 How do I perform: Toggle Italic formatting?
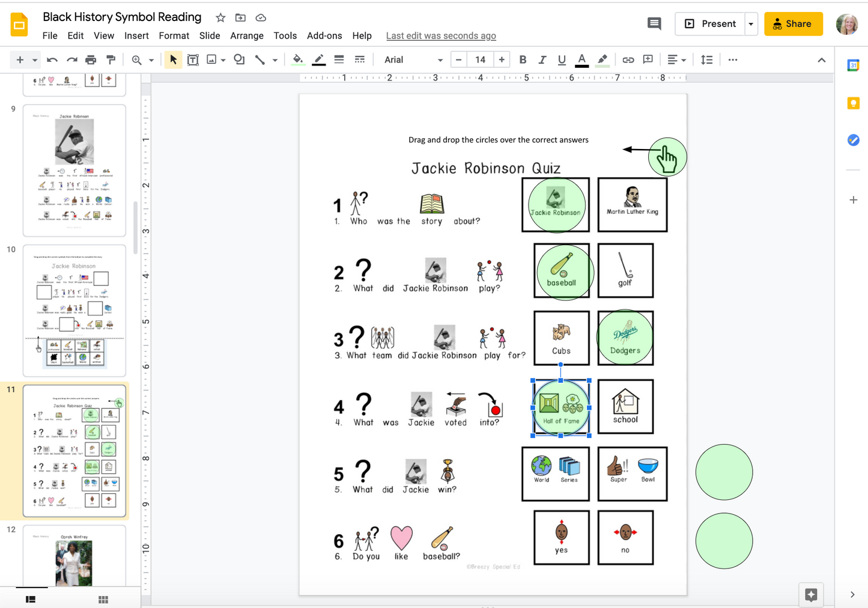click(542, 59)
